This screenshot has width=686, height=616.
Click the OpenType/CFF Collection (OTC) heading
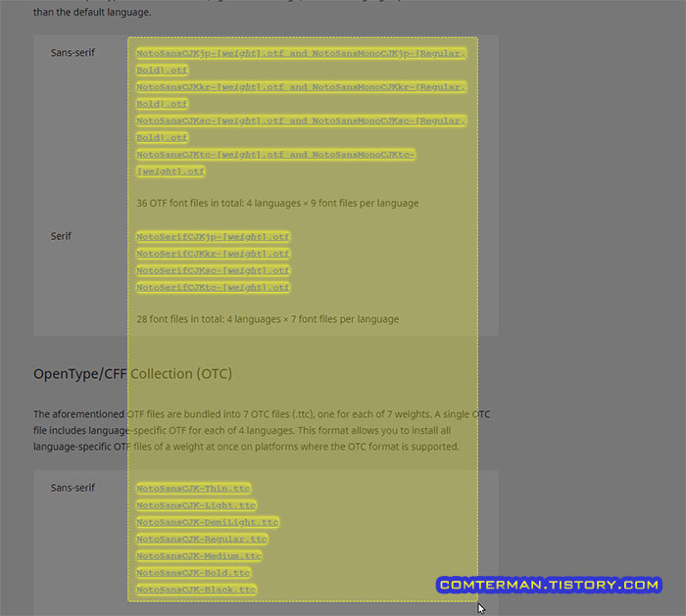(132, 374)
